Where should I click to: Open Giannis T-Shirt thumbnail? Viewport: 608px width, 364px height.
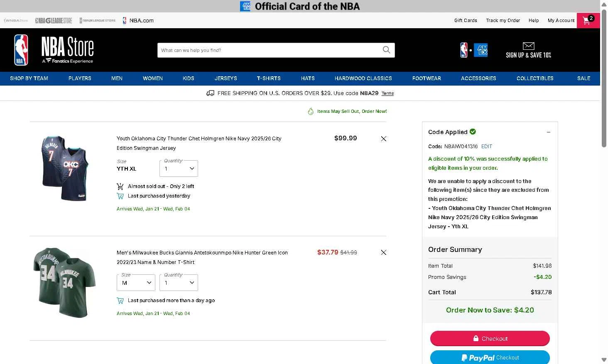[x=64, y=283]
